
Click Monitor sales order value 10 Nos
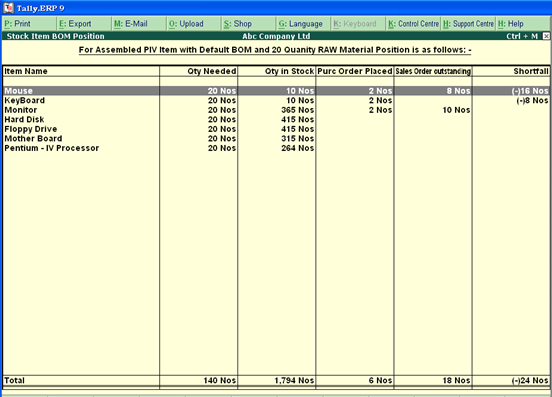point(456,110)
